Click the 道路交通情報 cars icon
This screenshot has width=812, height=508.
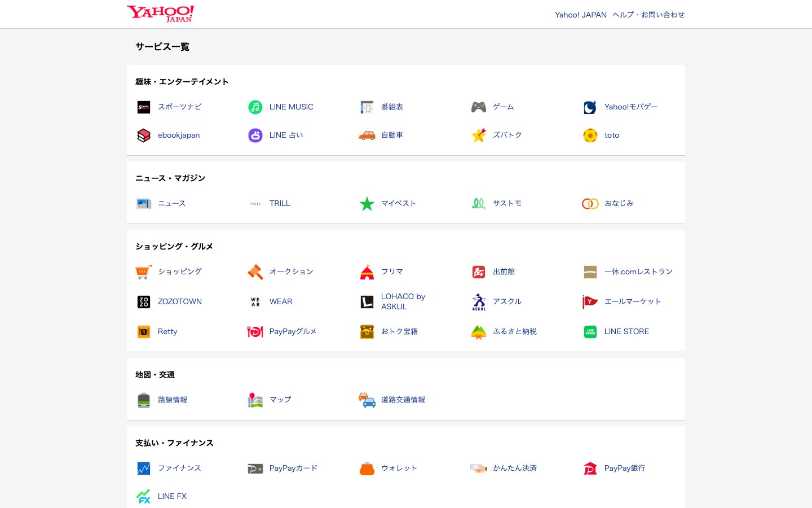[367, 400]
